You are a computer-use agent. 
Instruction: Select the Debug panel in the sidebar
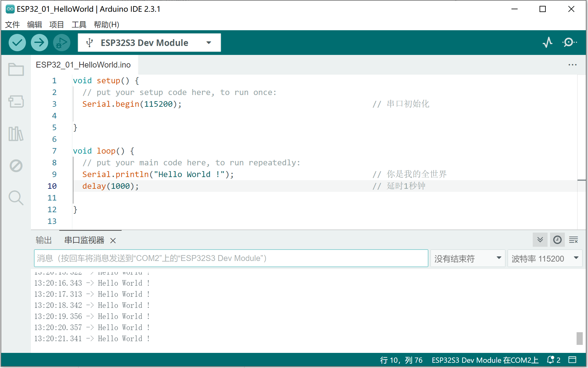(16, 166)
